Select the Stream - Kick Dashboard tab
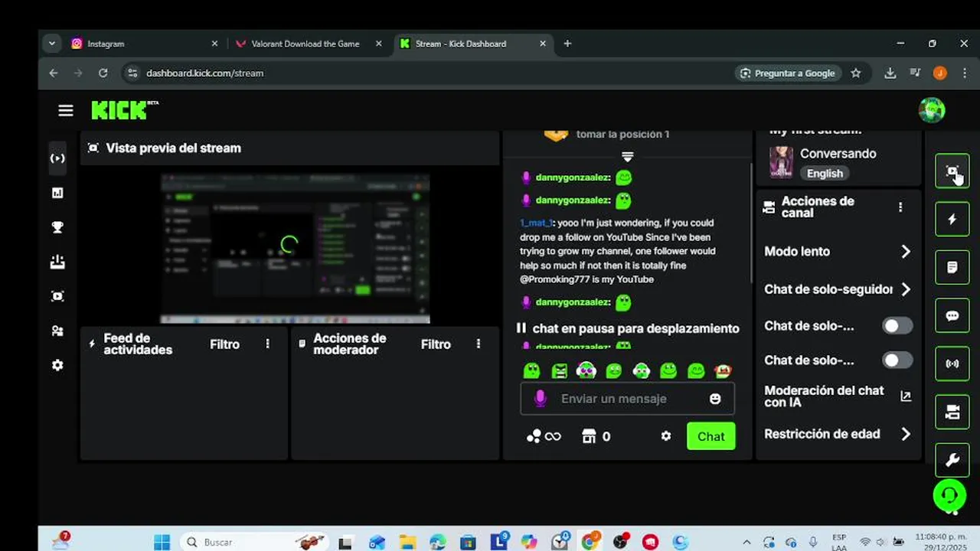This screenshot has height=551, width=980. [x=473, y=44]
